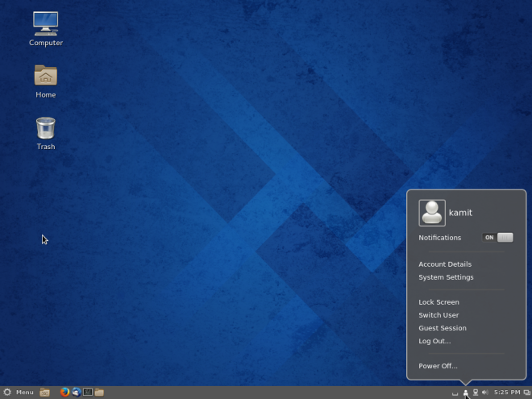Open the Home folder desktop icon

click(x=45, y=81)
